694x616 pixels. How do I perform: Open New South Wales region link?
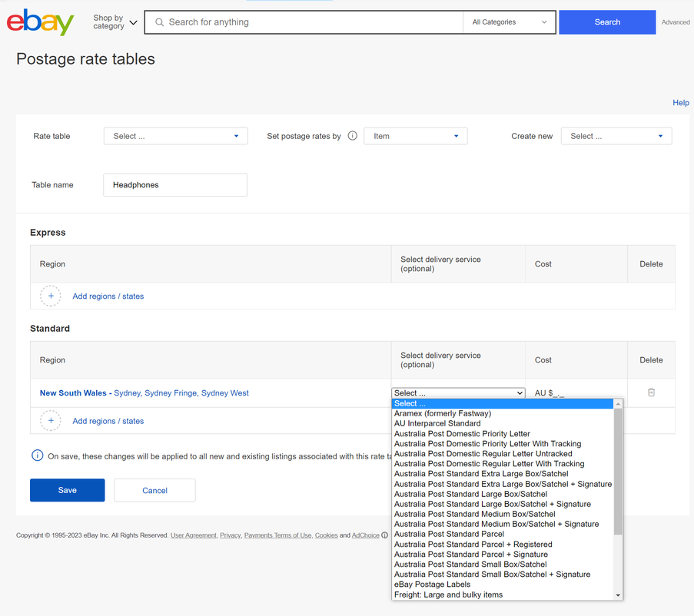point(144,392)
